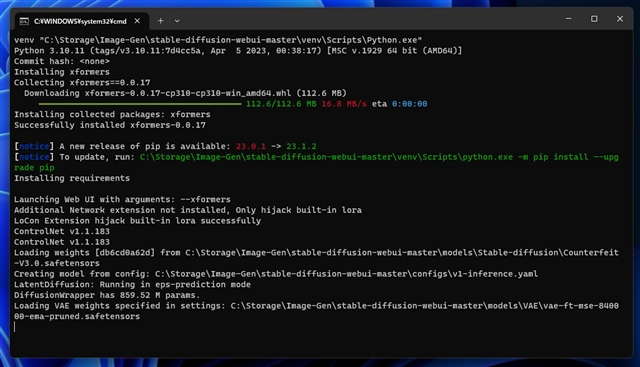Viewport: 640px width, 367px height.
Task: Close the terminal window
Action: (620, 19)
